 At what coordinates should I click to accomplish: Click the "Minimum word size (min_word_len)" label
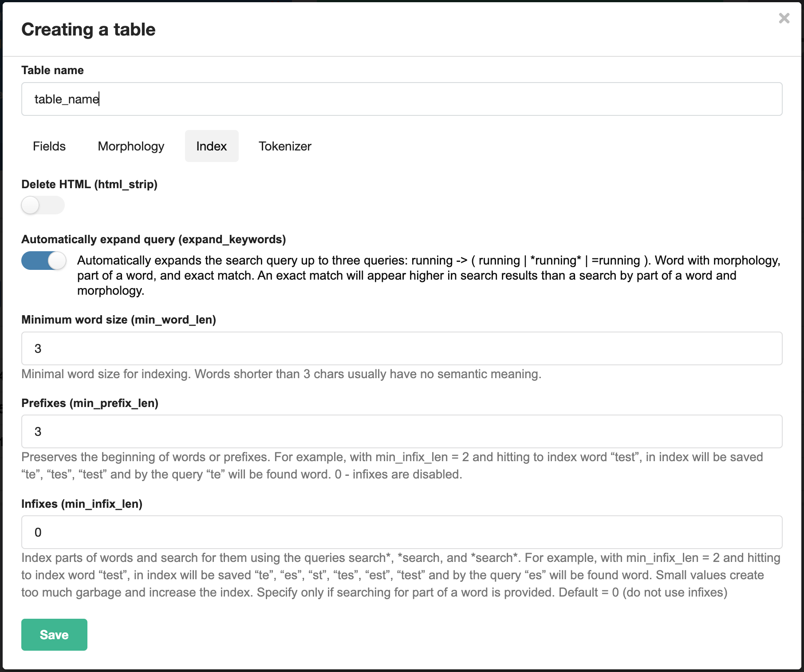point(118,320)
